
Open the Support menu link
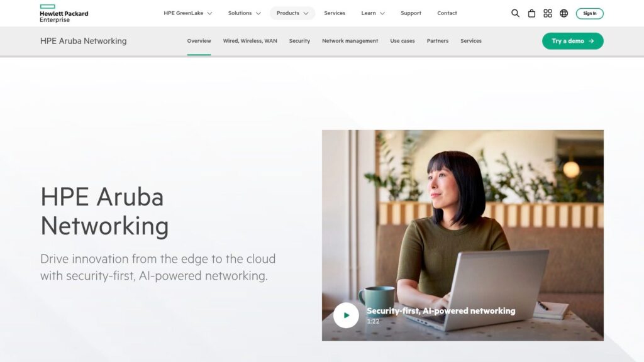point(411,13)
